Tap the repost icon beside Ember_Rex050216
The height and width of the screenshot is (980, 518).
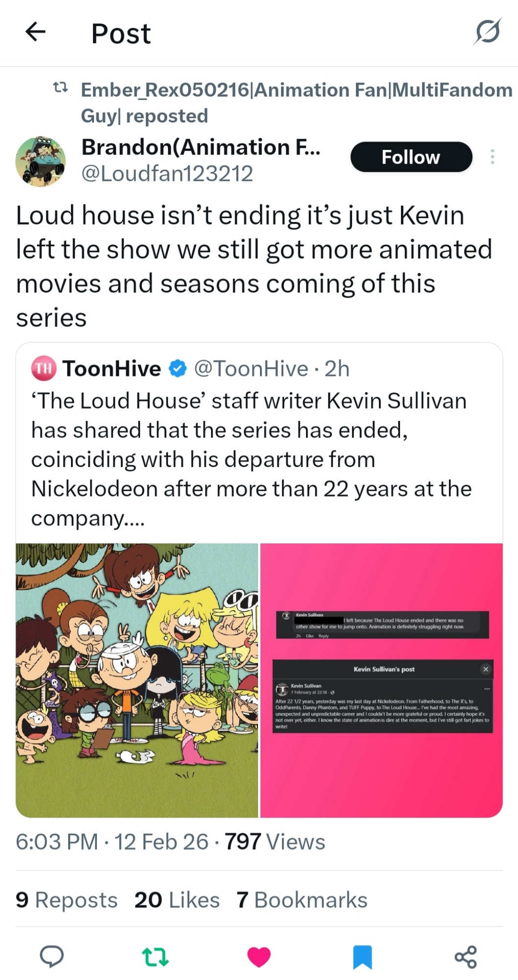[60, 88]
